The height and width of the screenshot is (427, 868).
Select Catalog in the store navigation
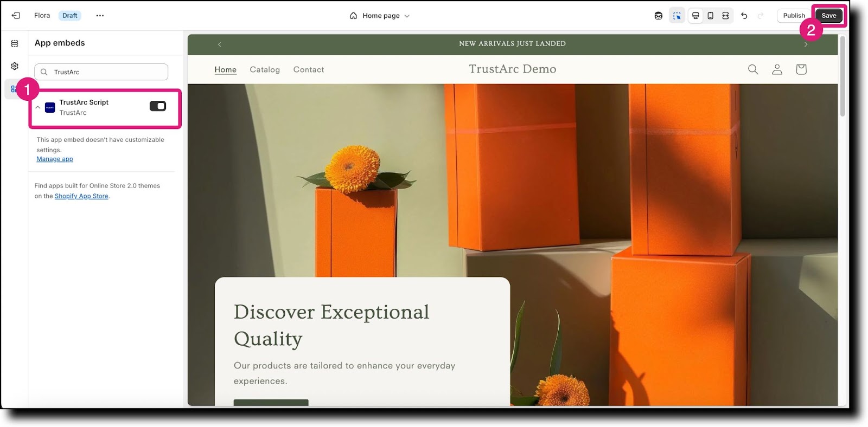coord(265,69)
